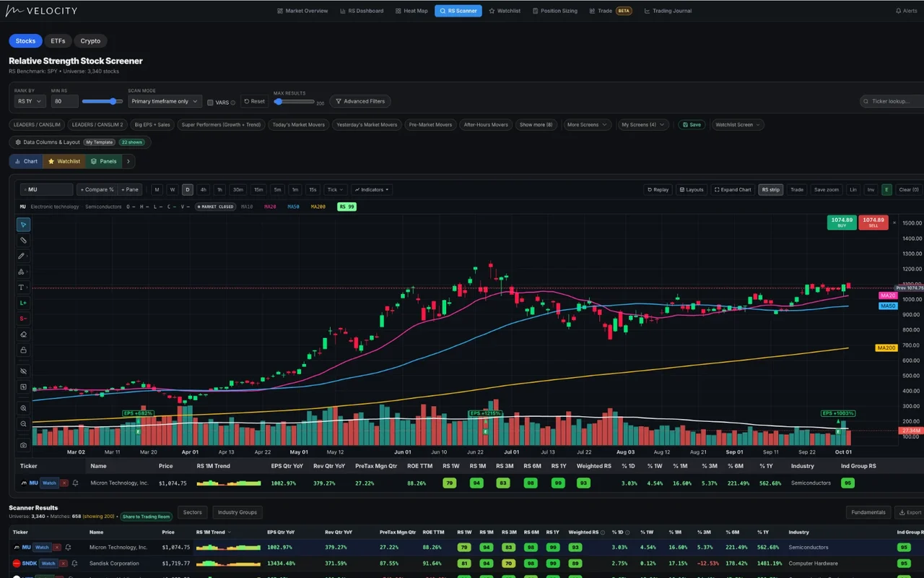Toggle the Lin scale button
Viewport: 924px width, 578px height.
[853, 189]
